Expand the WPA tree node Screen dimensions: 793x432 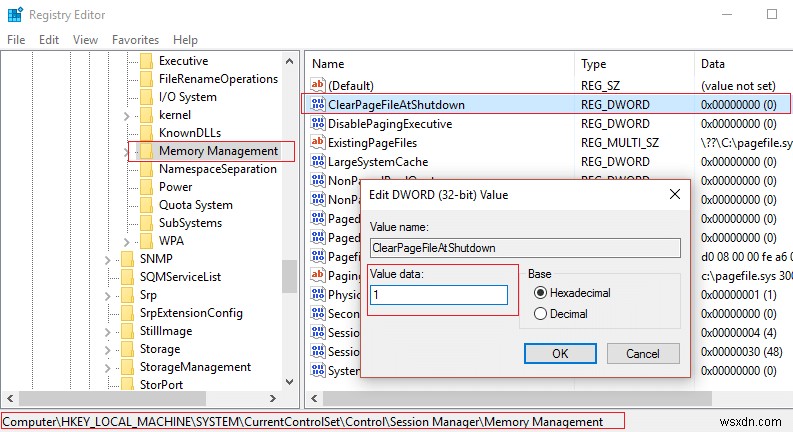click(x=126, y=242)
